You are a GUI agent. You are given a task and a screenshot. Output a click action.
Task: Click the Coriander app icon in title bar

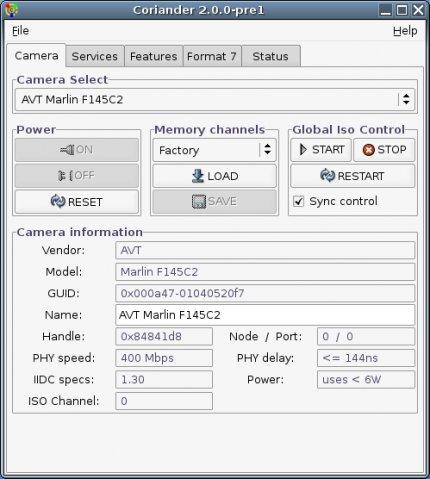pos(12,10)
